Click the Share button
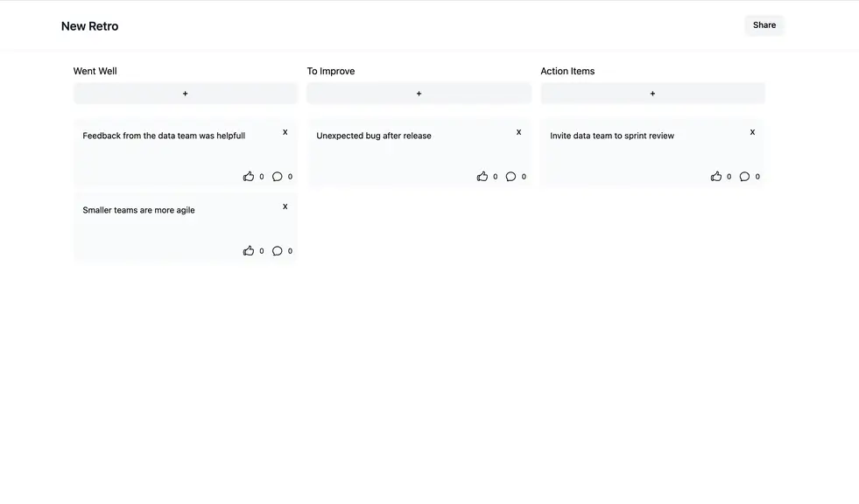 (x=764, y=25)
